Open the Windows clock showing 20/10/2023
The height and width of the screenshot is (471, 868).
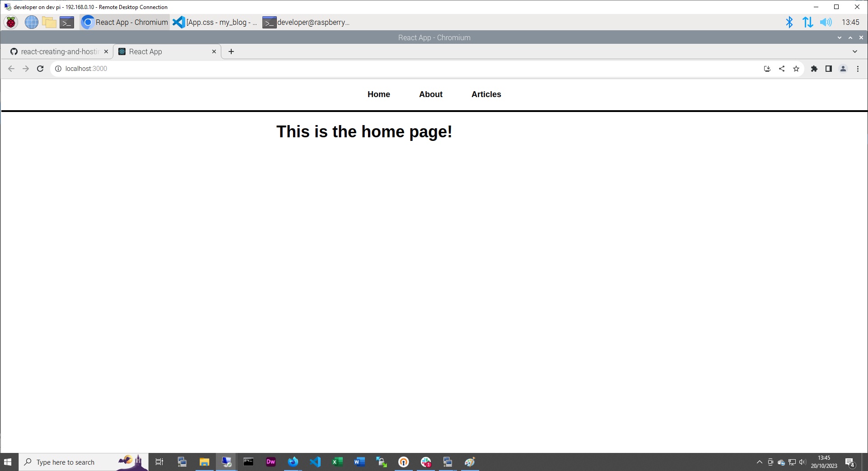[824, 462]
